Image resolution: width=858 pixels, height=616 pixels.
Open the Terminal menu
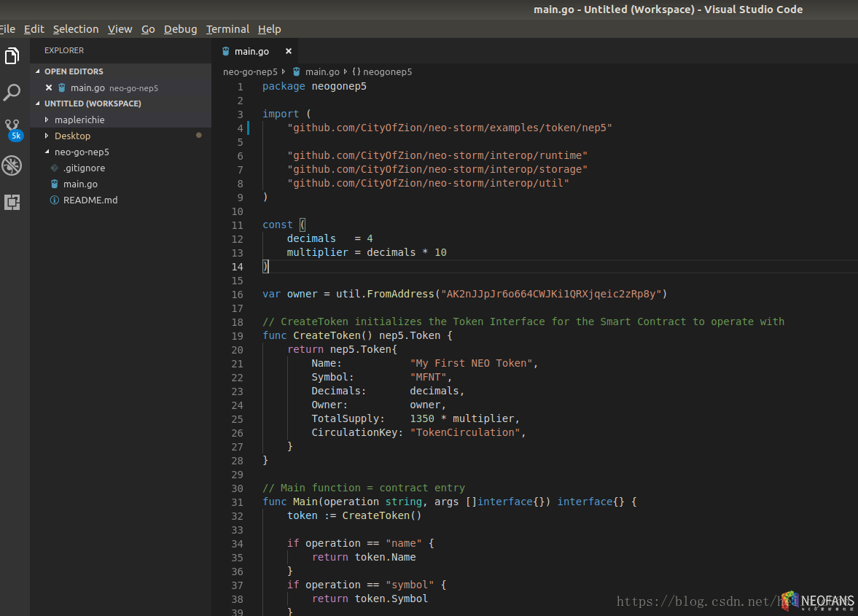[x=227, y=29]
